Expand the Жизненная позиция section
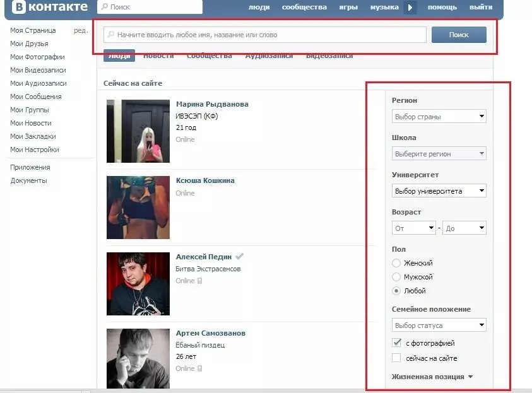 432,377
